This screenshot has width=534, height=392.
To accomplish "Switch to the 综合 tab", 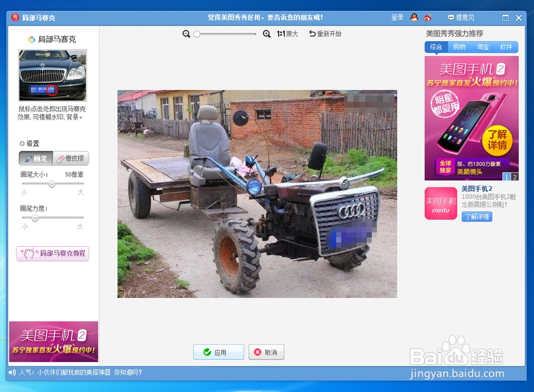I will coord(436,47).
